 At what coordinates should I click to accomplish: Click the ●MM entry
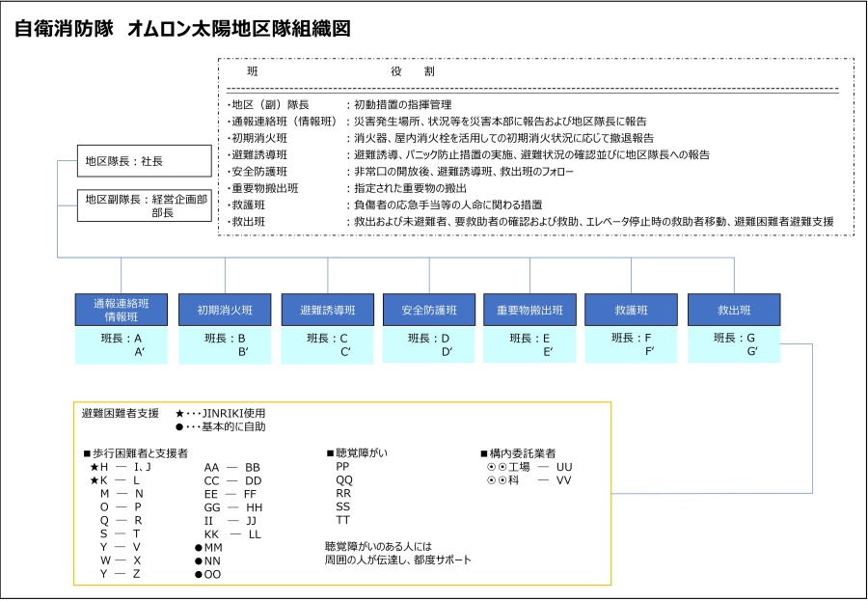point(208,548)
